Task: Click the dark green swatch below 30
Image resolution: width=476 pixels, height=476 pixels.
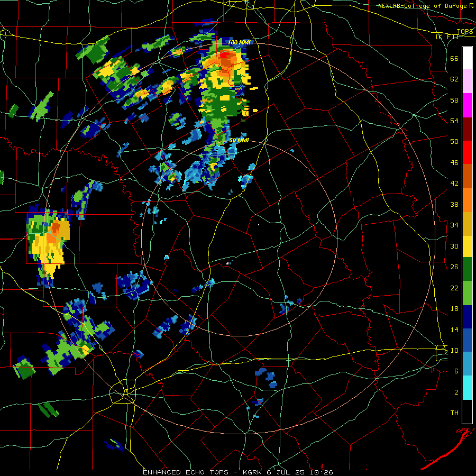Action: pos(467,269)
